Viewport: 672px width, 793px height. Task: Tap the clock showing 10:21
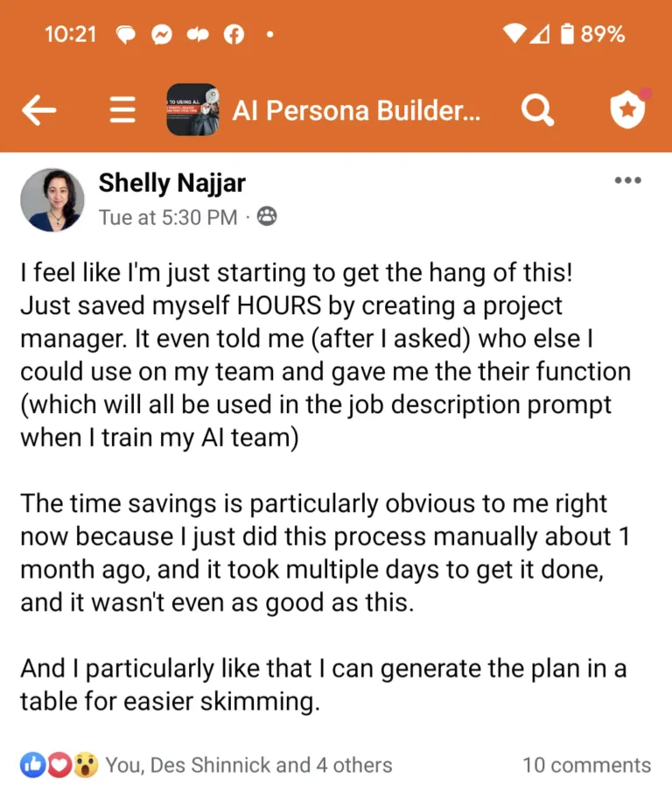[70, 34]
